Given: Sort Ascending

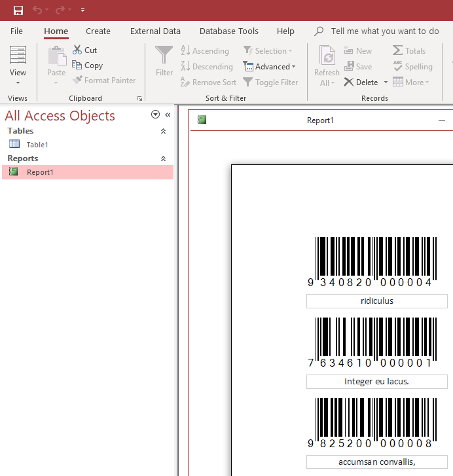Looking at the screenshot, I should [x=205, y=50].
